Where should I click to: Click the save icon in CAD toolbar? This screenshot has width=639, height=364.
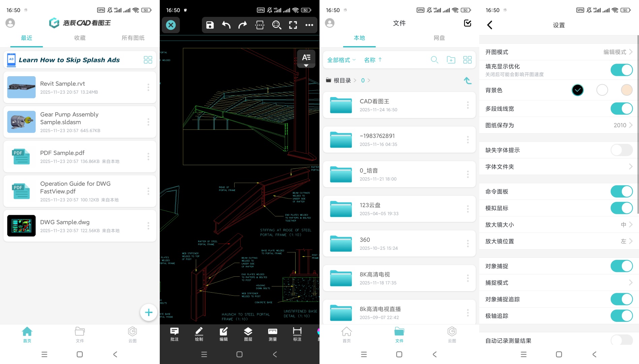[210, 25]
